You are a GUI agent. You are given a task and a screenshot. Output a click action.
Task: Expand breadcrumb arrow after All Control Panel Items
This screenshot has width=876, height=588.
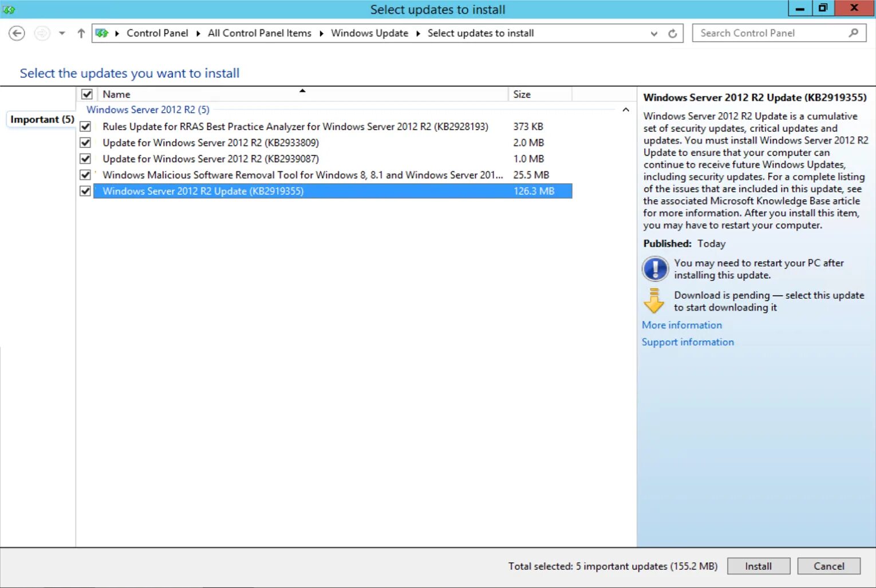pyautogui.click(x=321, y=33)
